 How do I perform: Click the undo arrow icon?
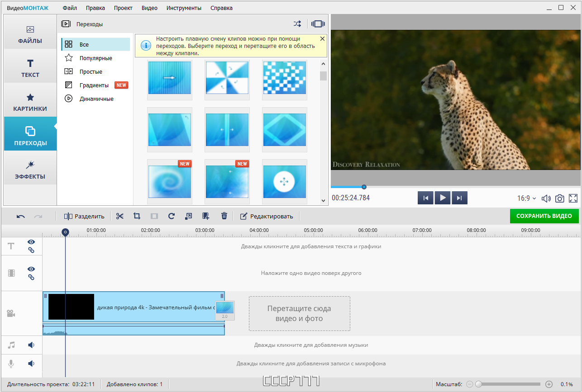21,217
